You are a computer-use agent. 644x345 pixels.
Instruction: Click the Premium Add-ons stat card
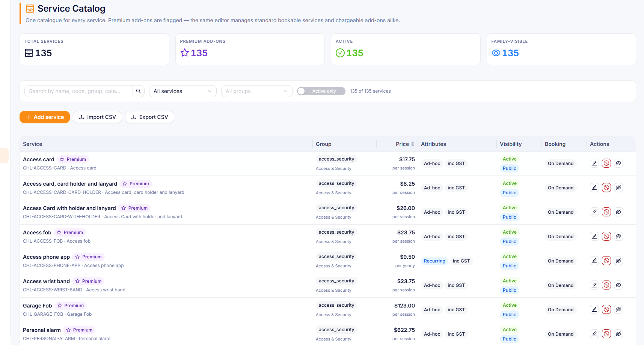250,49
